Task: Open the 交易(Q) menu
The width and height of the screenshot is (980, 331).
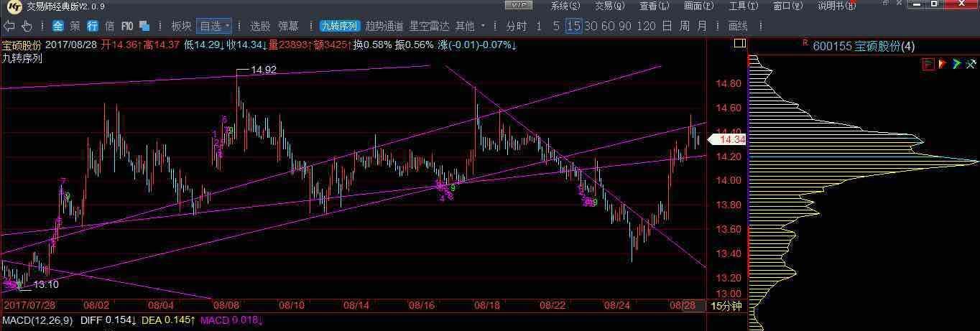Action: tap(609, 6)
